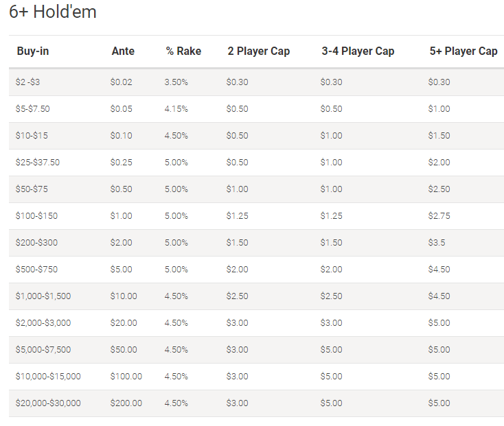
Task: Click the 4.15% rake value
Action: 176,109
